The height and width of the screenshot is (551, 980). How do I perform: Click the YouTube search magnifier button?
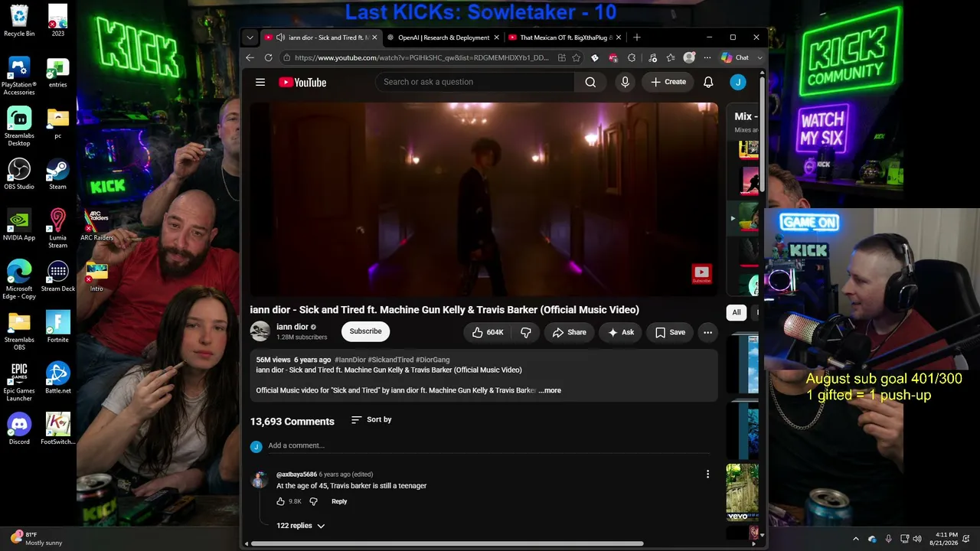pyautogui.click(x=590, y=82)
